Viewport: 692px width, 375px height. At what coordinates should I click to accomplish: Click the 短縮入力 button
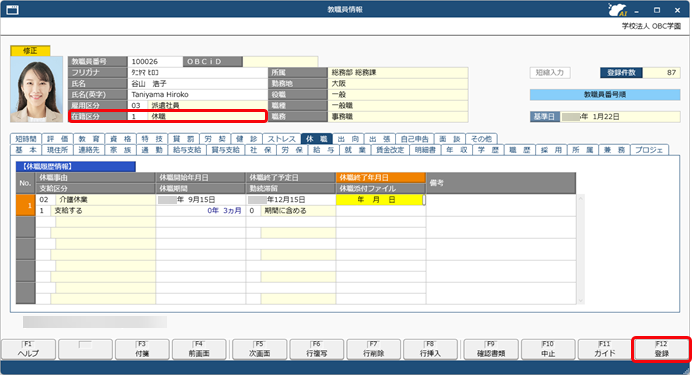[550, 72]
